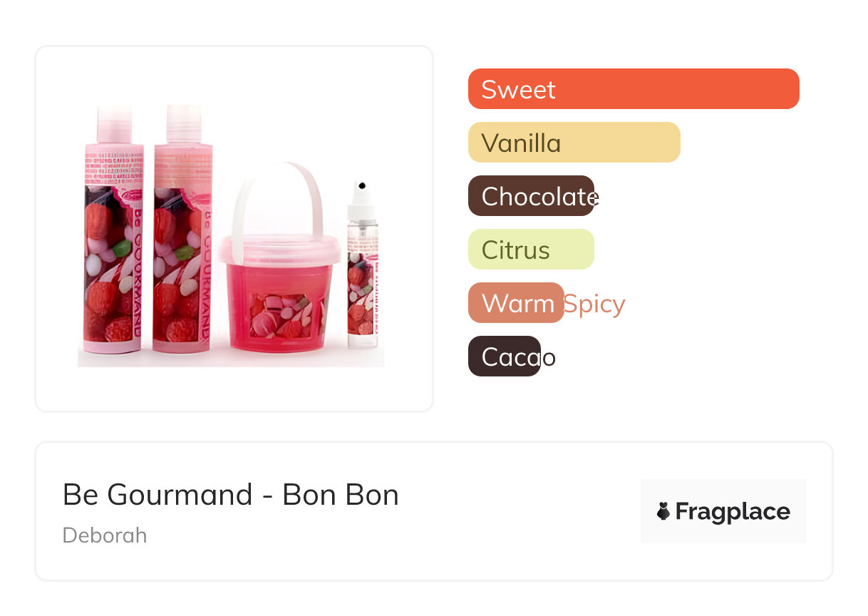Click the Fragplace wordmark text

click(x=733, y=511)
